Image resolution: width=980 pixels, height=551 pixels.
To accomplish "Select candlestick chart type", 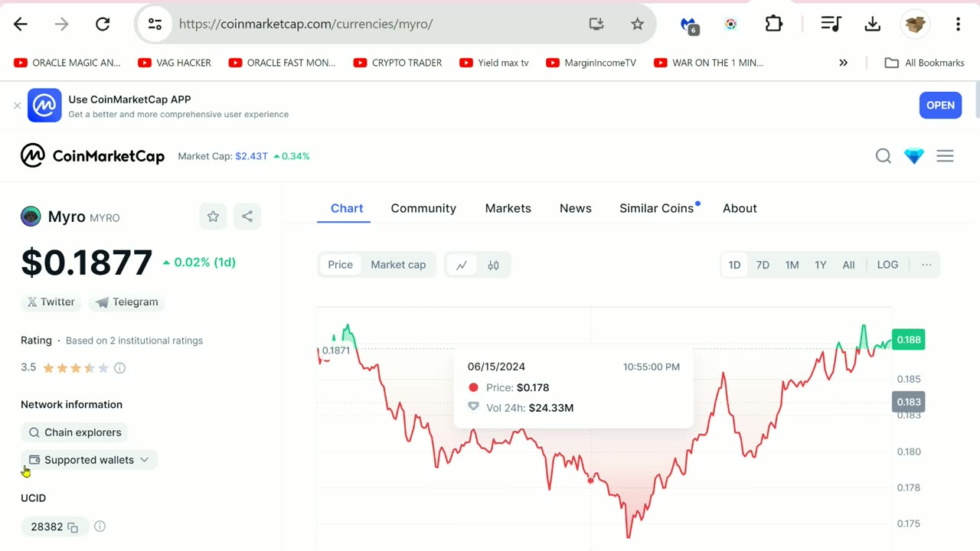I will tap(493, 266).
